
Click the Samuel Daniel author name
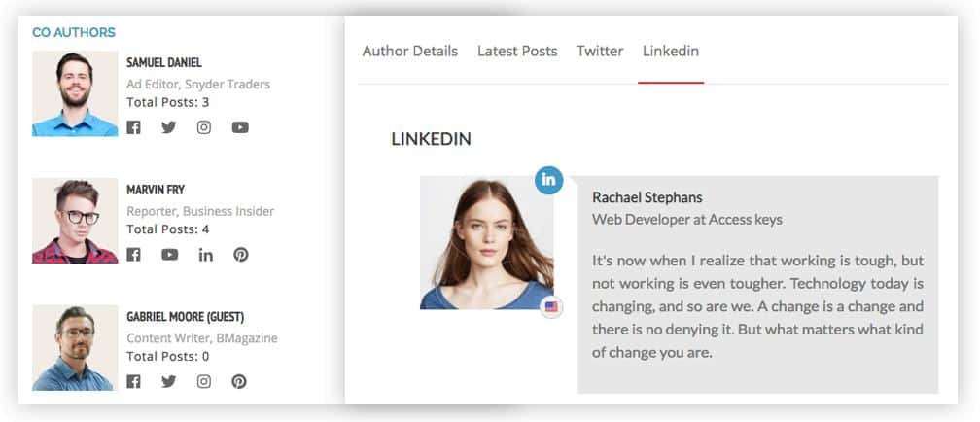164,62
